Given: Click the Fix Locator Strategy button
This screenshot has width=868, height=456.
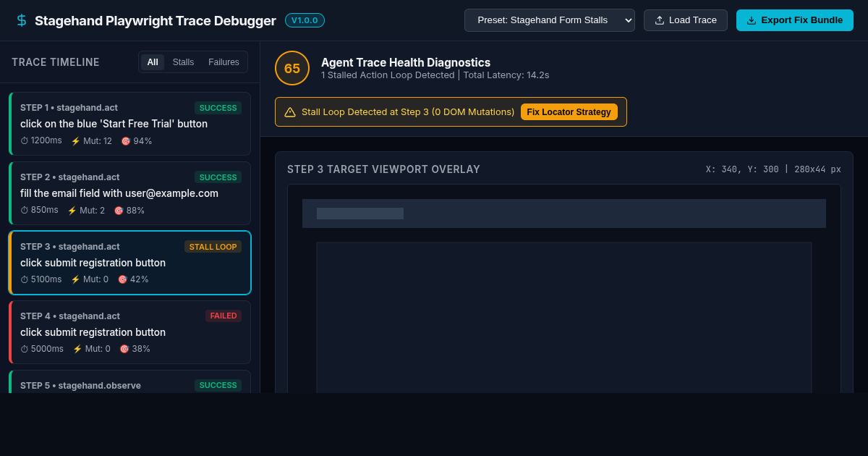Looking at the screenshot, I should pyautogui.click(x=569, y=112).
